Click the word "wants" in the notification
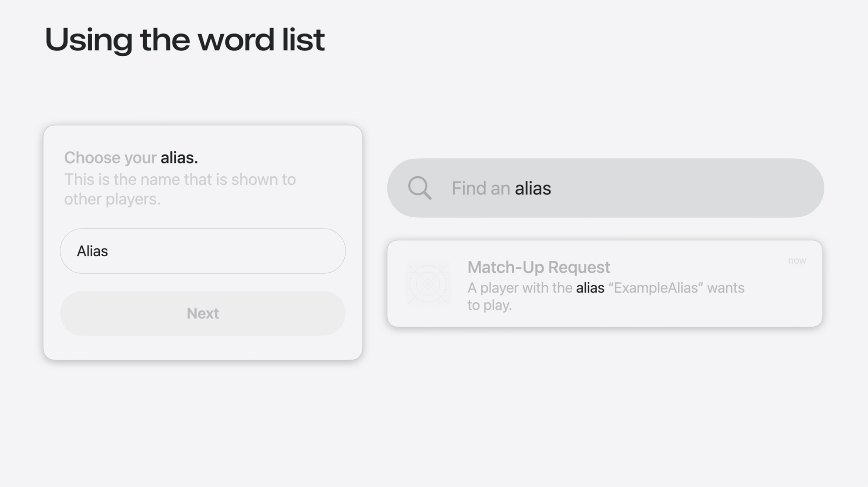Viewport: 868px width, 487px height. click(725, 288)
